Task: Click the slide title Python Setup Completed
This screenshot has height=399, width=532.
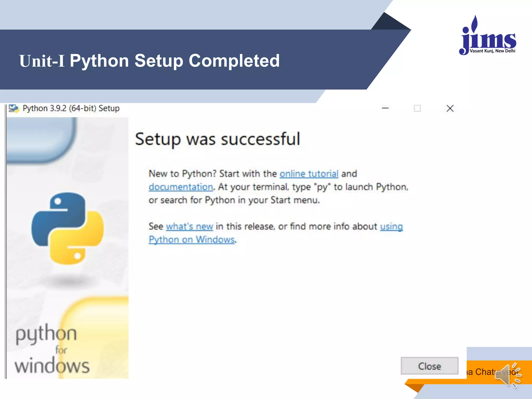Action: (149, 61)
